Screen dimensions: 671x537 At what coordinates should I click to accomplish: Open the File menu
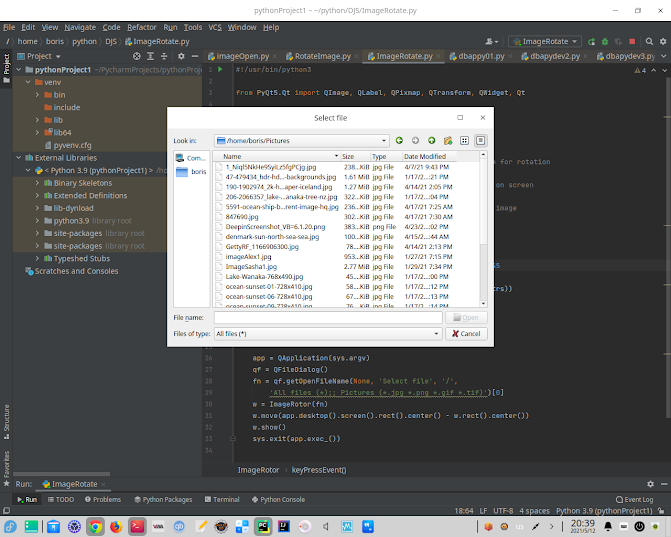click(9, 27)
